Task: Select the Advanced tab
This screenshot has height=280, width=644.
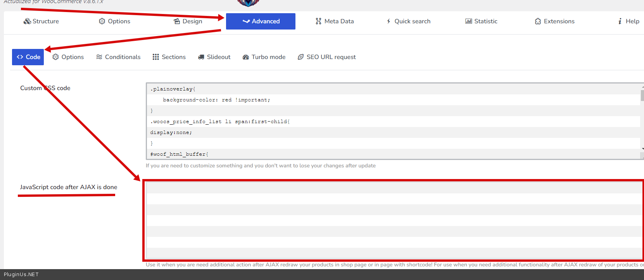Action: tap(261, 21)
